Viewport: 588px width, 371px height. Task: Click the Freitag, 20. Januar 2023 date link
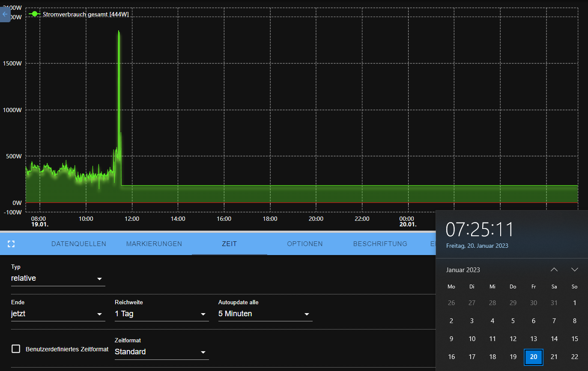pos(477,246)
